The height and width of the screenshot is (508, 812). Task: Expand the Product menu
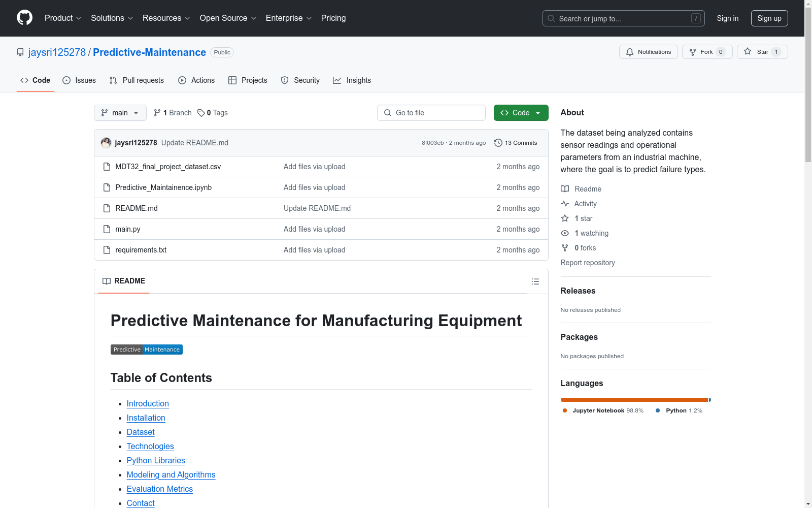63,18
